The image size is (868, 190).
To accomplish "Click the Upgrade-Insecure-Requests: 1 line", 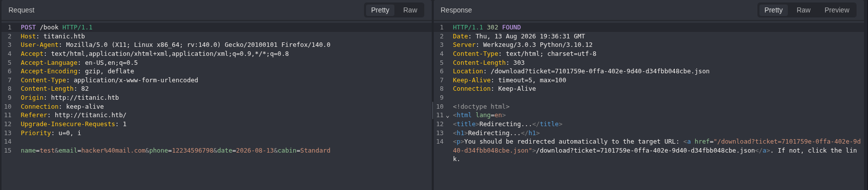I will [x=74, y=124].
